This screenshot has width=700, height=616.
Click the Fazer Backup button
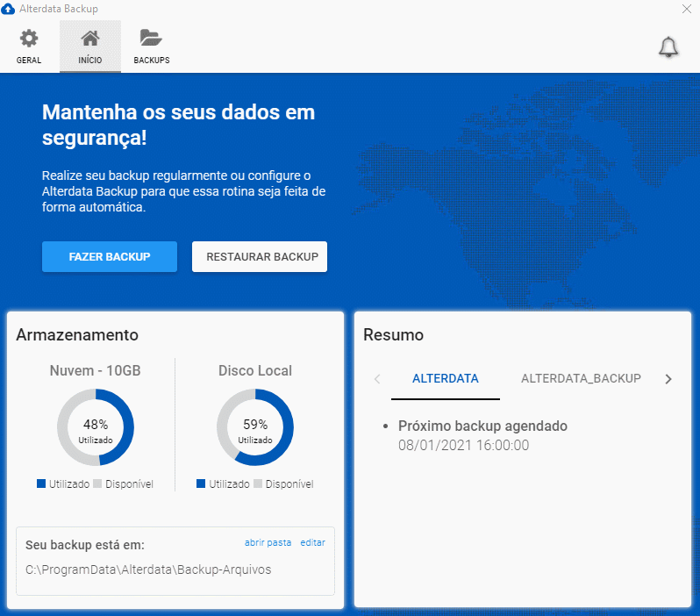[x=110, y=257]
